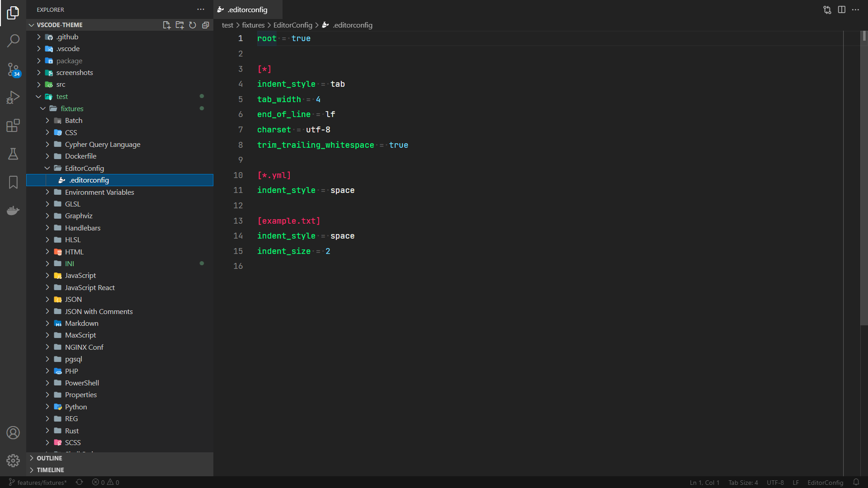Open the Bookmarks view in activity bar
868x488 pixels.
(13, 182)
